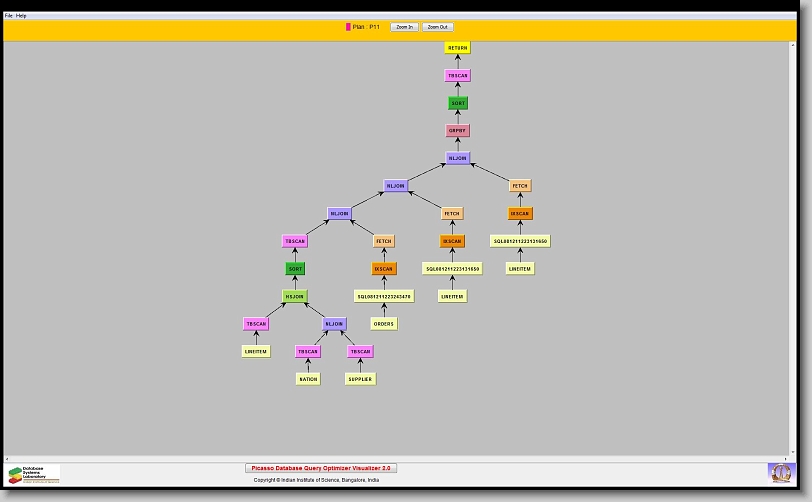Viewport: 812px width, 502px height.
Task: Click the institute emblem in bottom right corner
Action: pos(779,472)
